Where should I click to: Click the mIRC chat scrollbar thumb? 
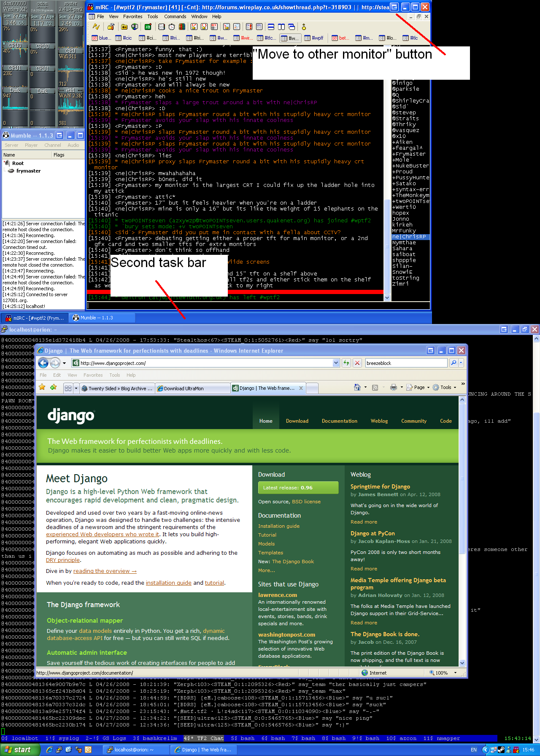click(x=387, y=246)
